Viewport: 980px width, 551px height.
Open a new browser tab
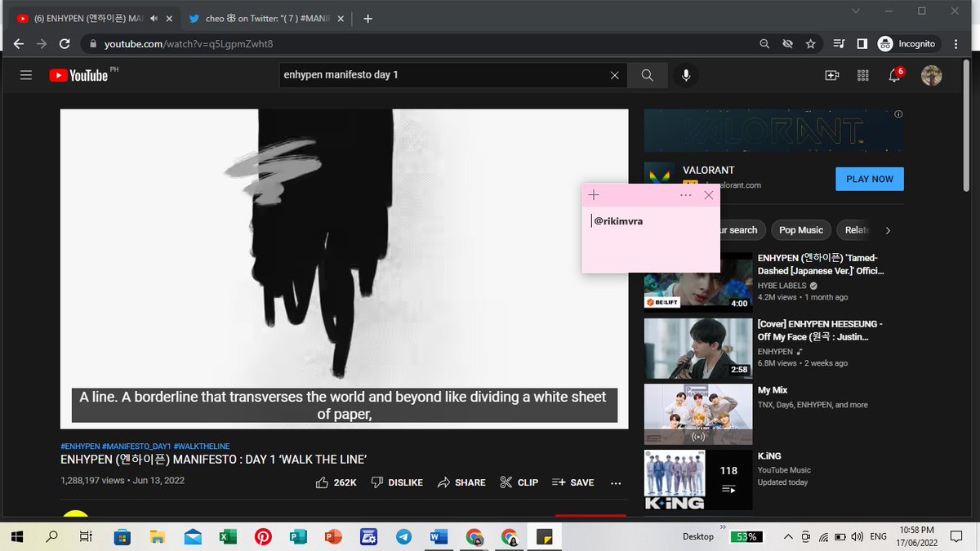pyautogui.click(x=367, y=18)
